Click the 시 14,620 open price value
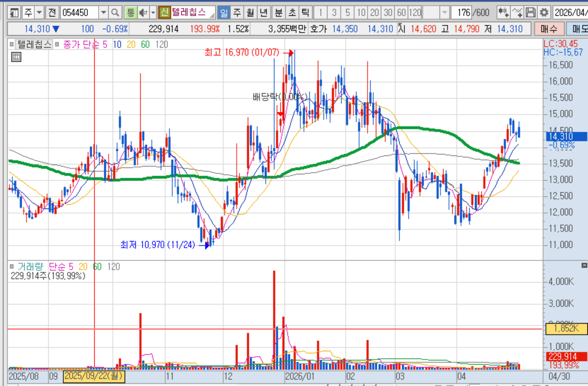588x386 pixels. point(417,29)
